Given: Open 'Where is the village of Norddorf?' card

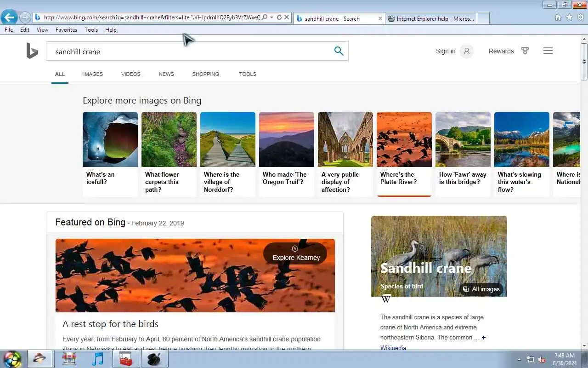Looking at the screenshot, I should pyautogui.click(x=228, y=154).
